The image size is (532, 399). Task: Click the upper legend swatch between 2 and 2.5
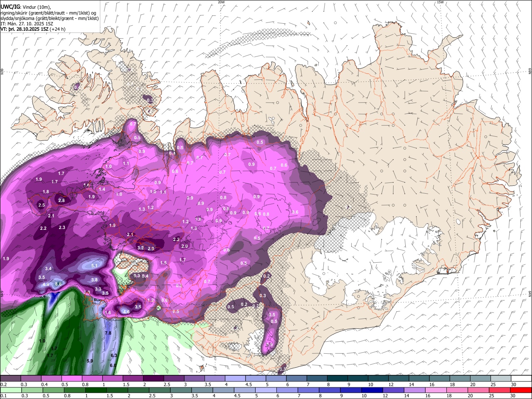(153, 379)
